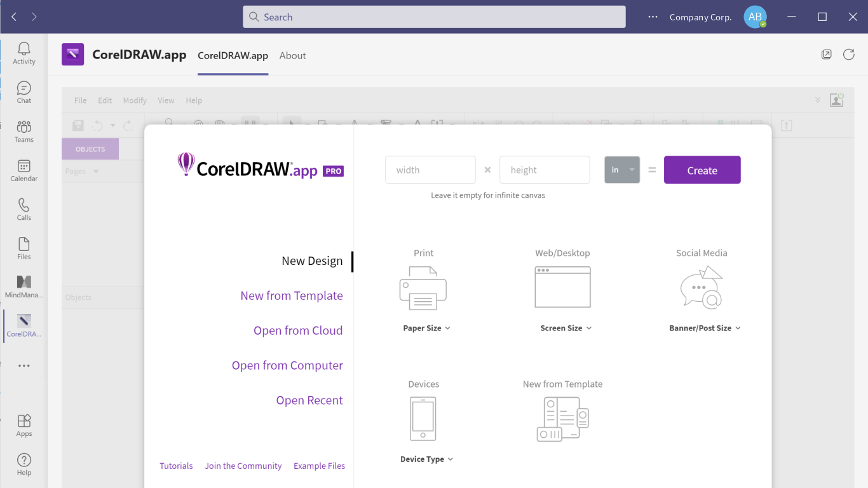The image size is (868, 488).
Task: Open the File menu
Action: (81, 100)
